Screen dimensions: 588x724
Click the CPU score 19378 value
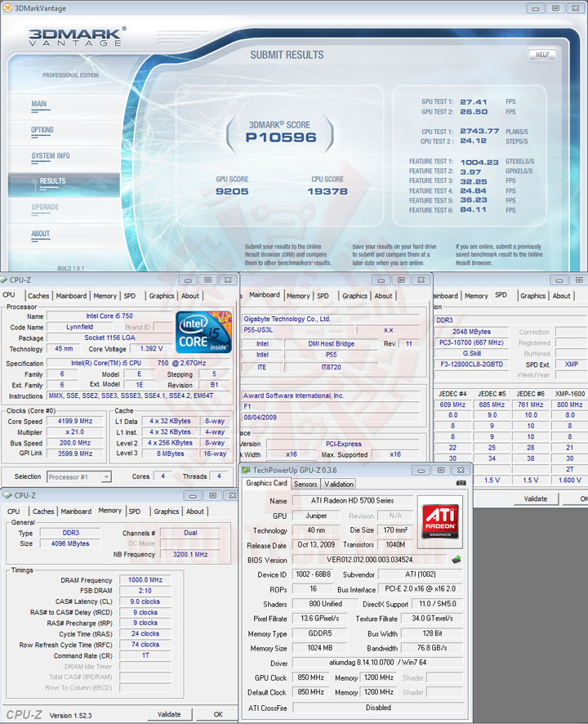coord(327,191)
